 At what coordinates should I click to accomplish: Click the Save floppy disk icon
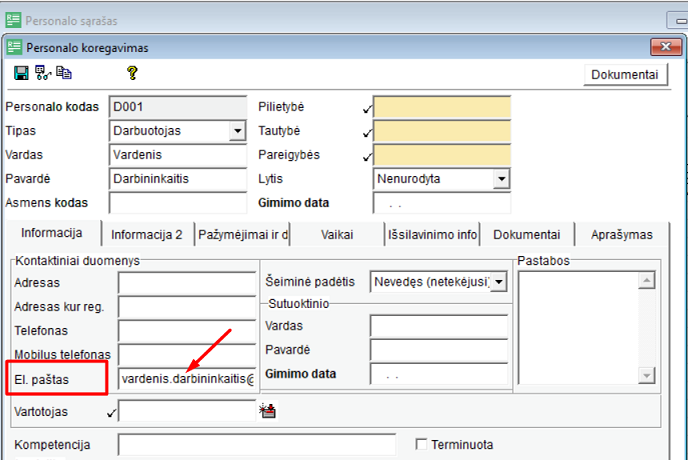21,73
